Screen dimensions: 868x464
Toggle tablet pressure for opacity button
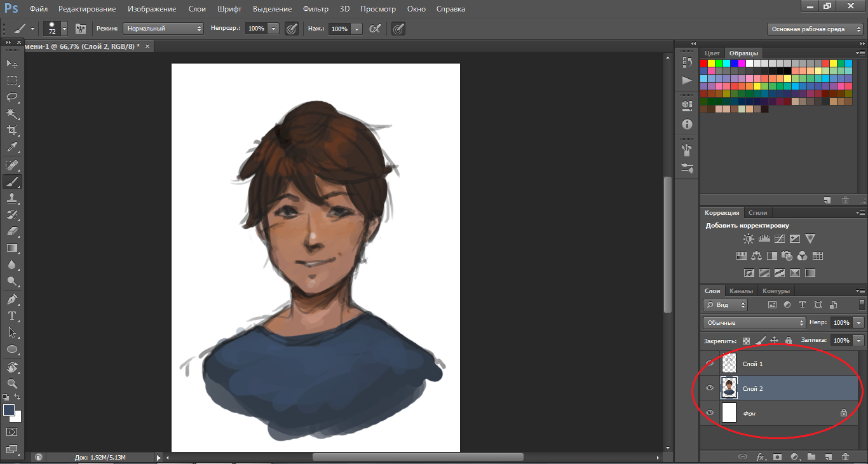292,29
